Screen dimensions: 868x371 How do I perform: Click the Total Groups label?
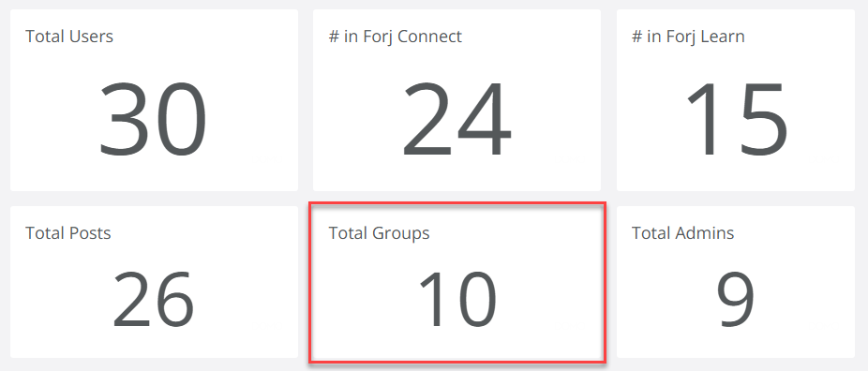(380, 234)
